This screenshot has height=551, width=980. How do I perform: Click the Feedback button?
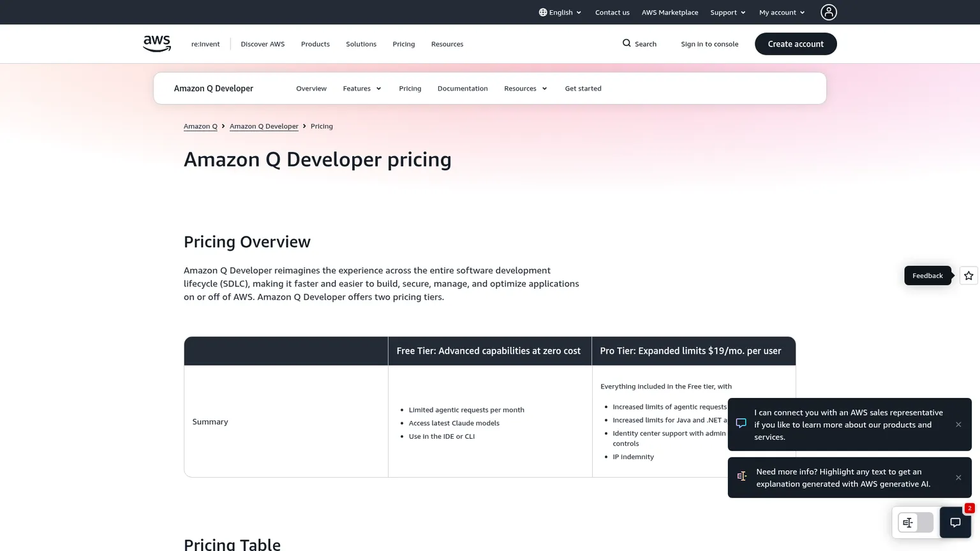tap(928, 275)
